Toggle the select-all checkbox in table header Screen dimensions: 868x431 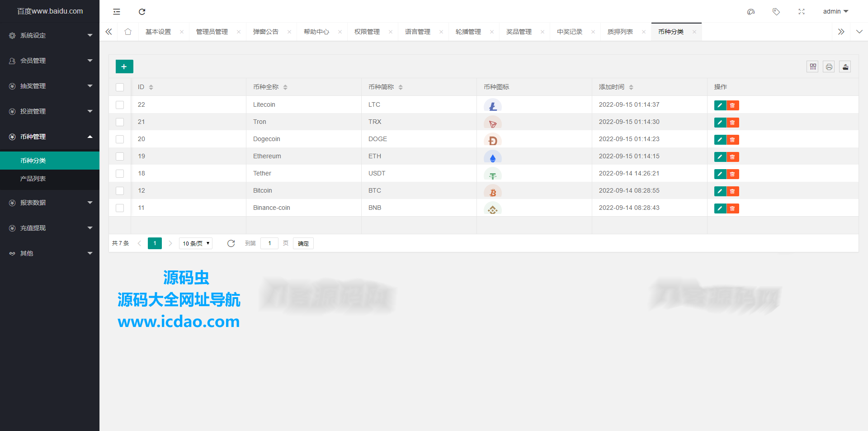click(x=120, y=87)
